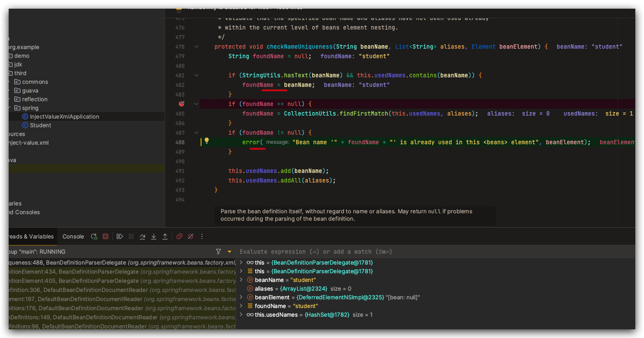The image size is (644, 338).
Task: Open more debug actions menu
Action: pyautogui.click(x=202, y=236)
